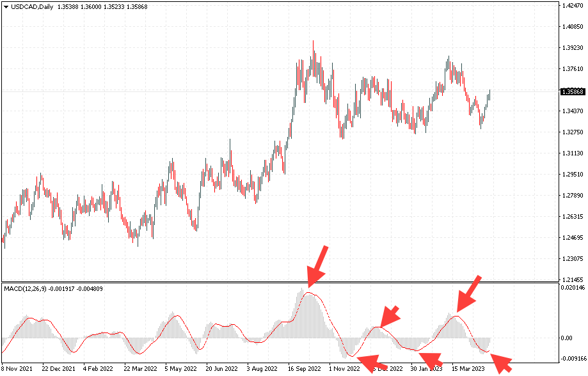Select the 3 Aug 2022 date label
The height and width of the screenshot is (376, 588).
[x=262, y=369]
